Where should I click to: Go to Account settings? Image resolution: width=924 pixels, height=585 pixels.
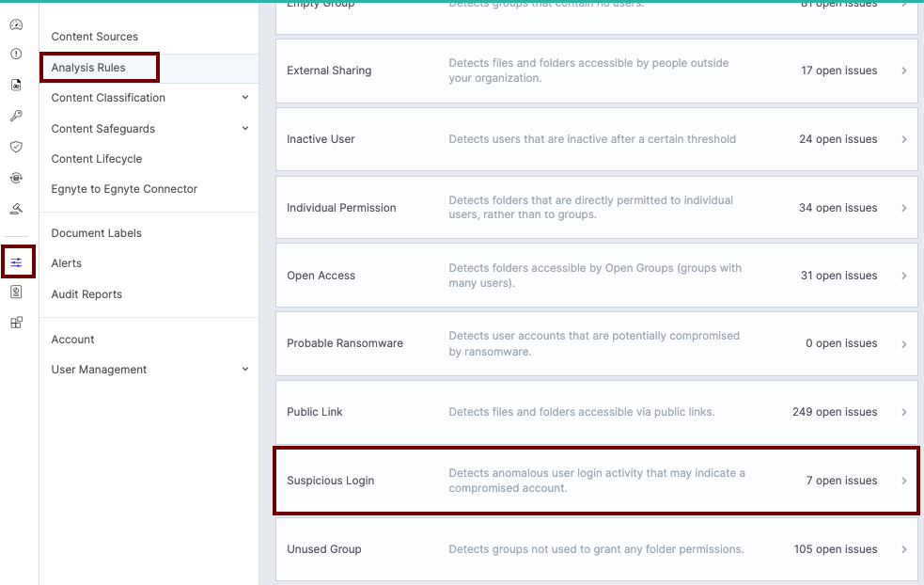tap(73, 340)
